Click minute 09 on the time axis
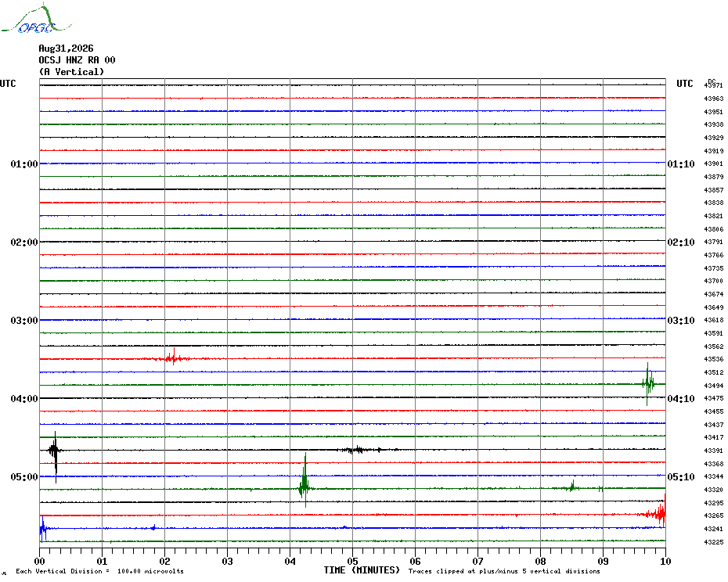 tap(603, 561)
